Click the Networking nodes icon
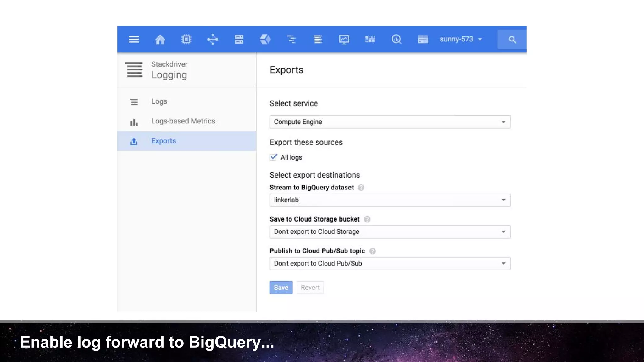Image resolution: width=644 pixels, height=362 pixels. point(213,39)
